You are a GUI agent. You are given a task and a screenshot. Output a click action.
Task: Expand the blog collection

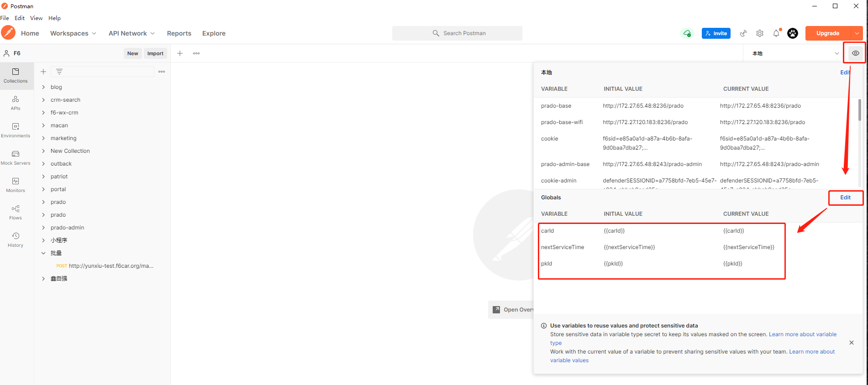click(x=43, y=87)
